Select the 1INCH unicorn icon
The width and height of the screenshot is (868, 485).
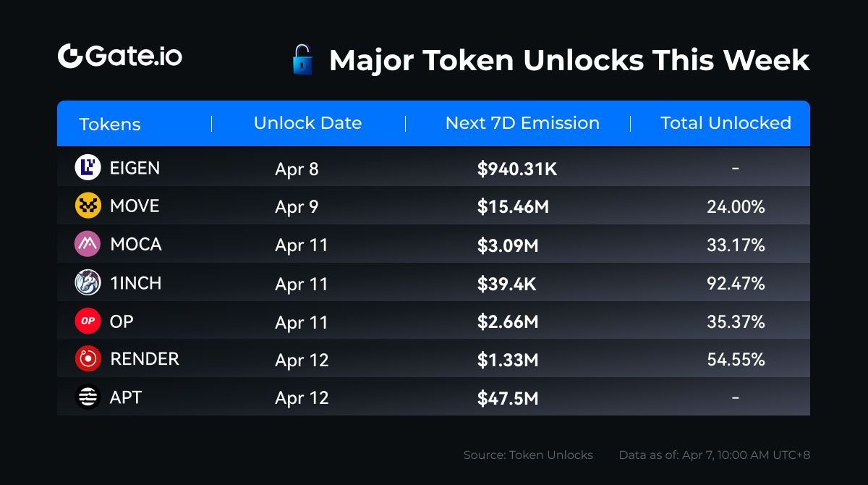(88, 282)
